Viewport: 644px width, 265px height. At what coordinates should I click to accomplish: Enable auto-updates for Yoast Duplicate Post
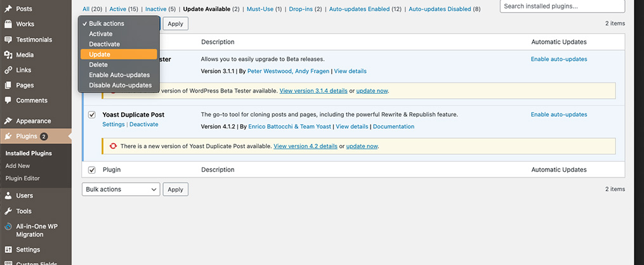[x=559, y=115]
